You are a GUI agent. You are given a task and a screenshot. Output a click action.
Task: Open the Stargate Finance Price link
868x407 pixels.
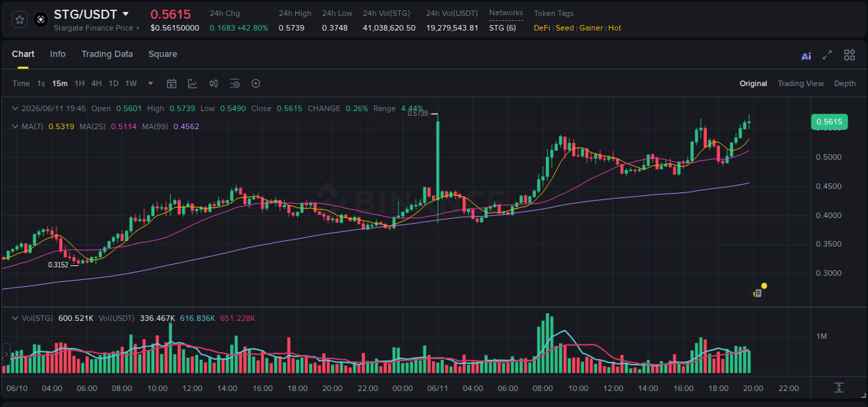97,28
